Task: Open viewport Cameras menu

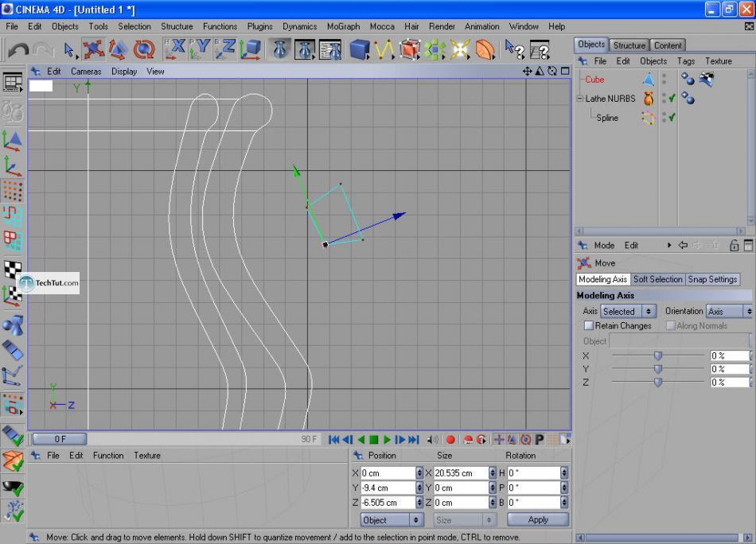Action: 86,72
